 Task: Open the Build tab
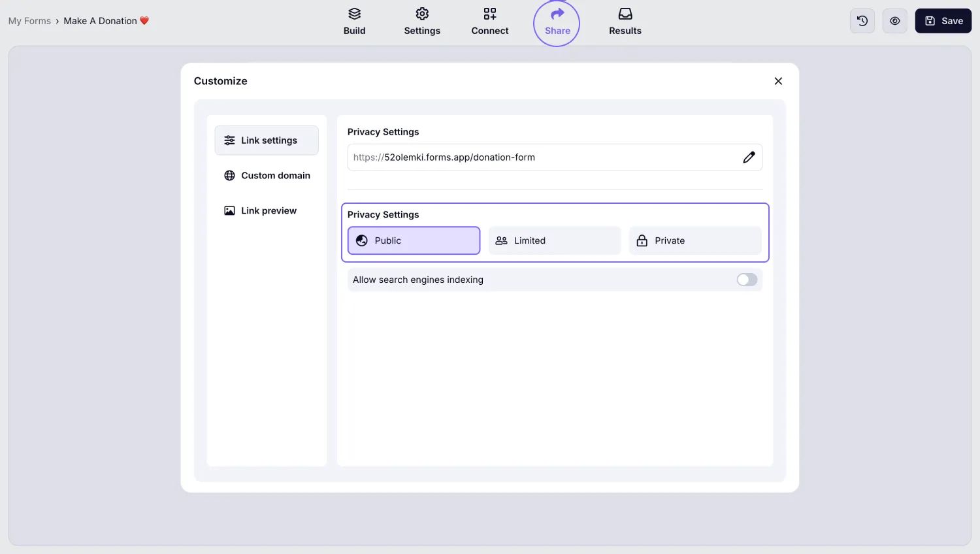(354, 22)
